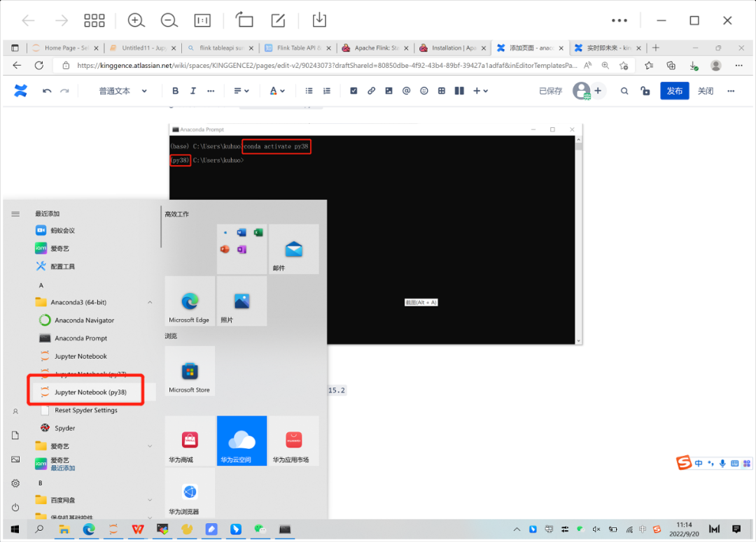Open the thumbnail grid view icon
This screenshot has height=542, width=756.
(x=94, y=20)
